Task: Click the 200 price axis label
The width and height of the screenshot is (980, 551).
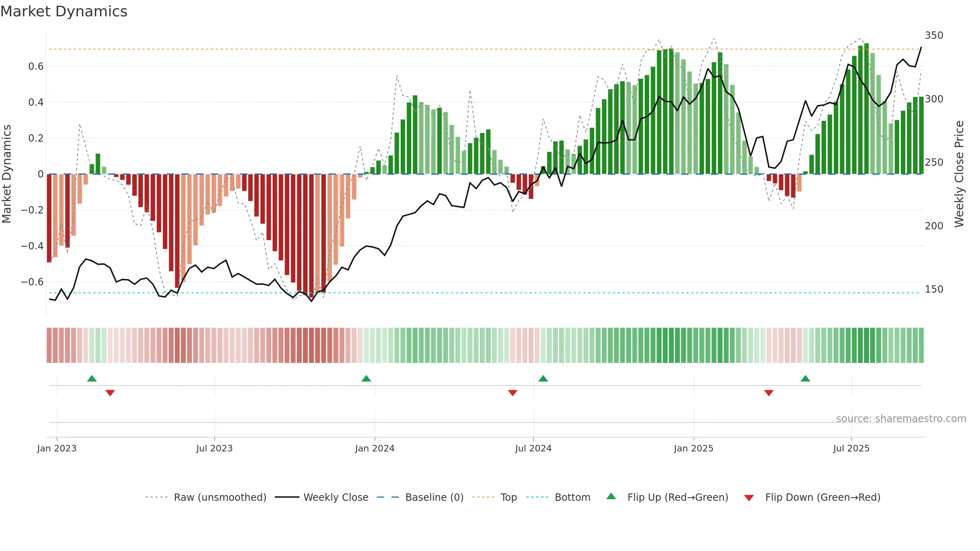Action: [x=934, y=226]
